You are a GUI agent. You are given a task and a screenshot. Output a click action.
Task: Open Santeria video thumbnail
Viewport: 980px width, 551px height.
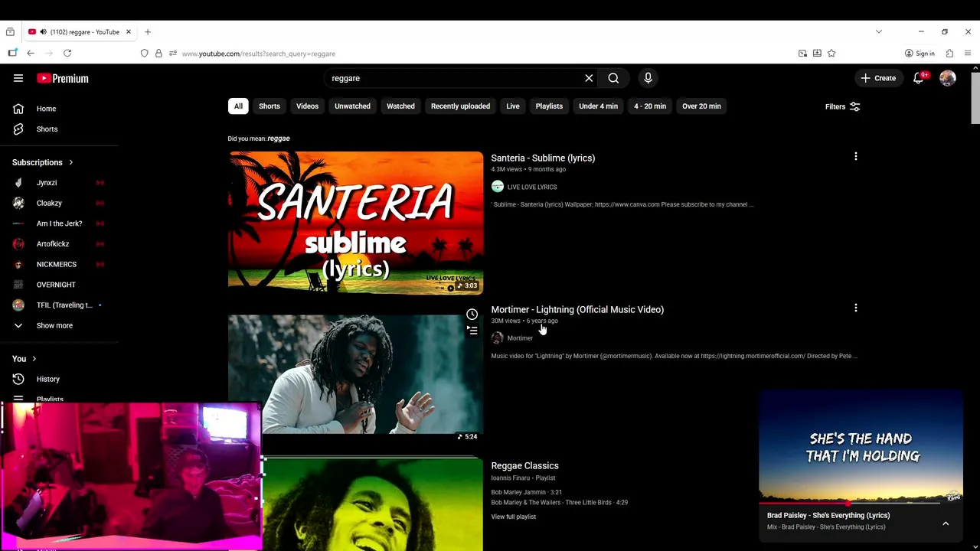(x=355, y=223)
